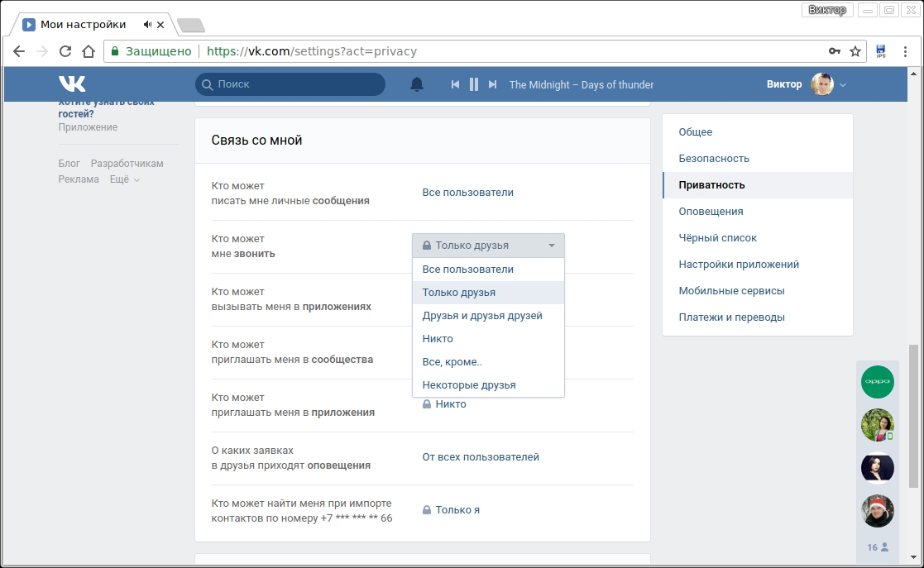Click the saved password key icon

835,51
